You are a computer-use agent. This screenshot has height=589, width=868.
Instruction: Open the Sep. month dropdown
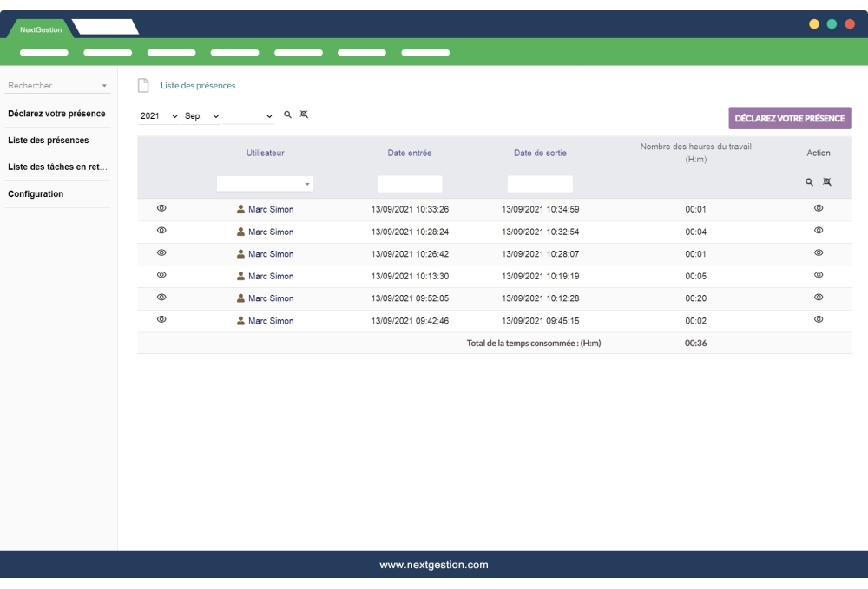[x=201, y=116]
